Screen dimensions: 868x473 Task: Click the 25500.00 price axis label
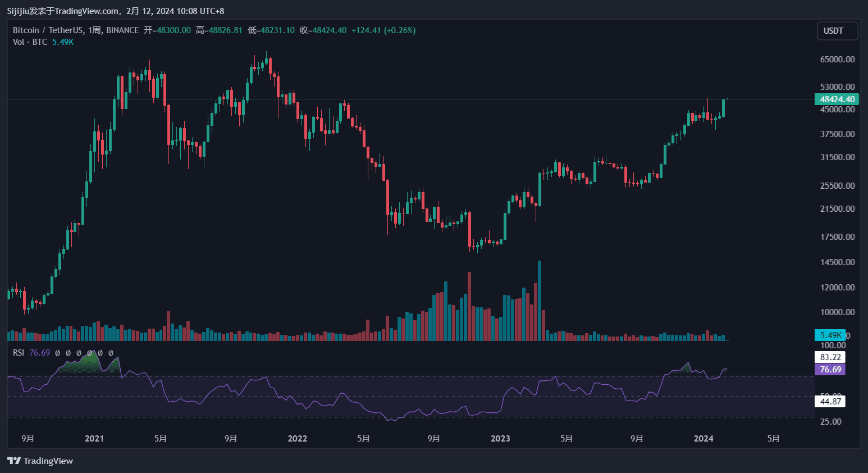[x=837, y=186]
